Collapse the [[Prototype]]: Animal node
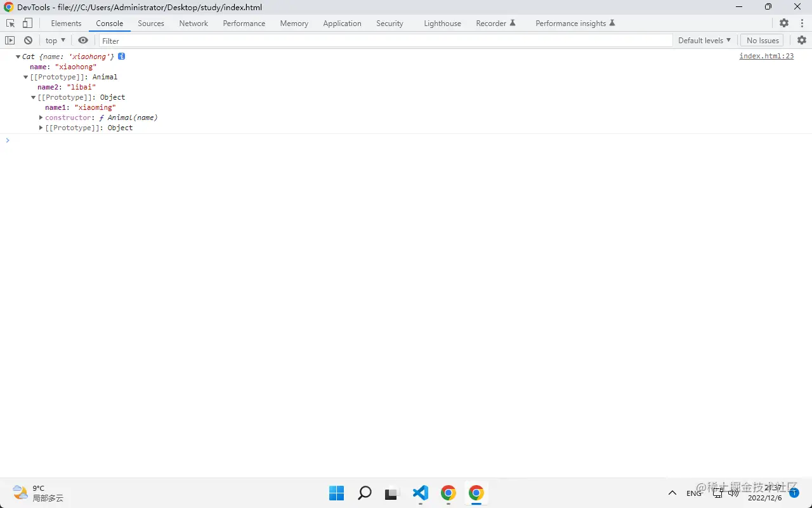Image resolution: width=812 pixels, height=508 pixels. click(x=26, y=77)
